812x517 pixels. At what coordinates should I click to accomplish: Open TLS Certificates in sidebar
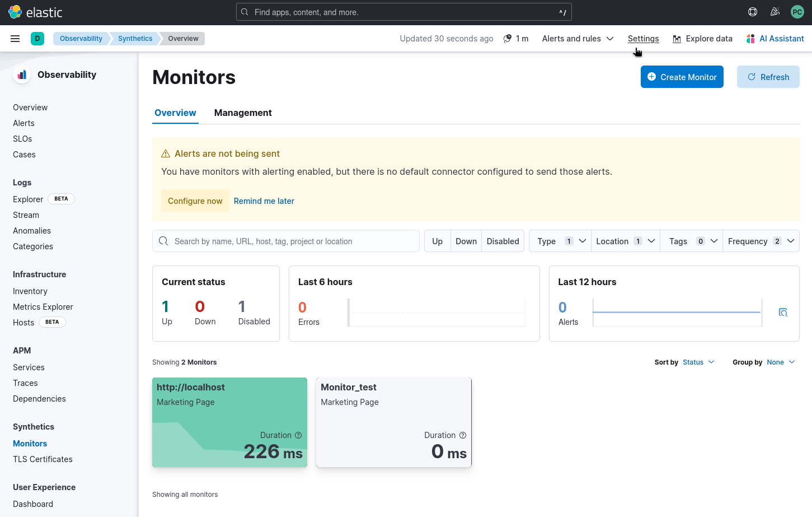click(x=43, y=459)
